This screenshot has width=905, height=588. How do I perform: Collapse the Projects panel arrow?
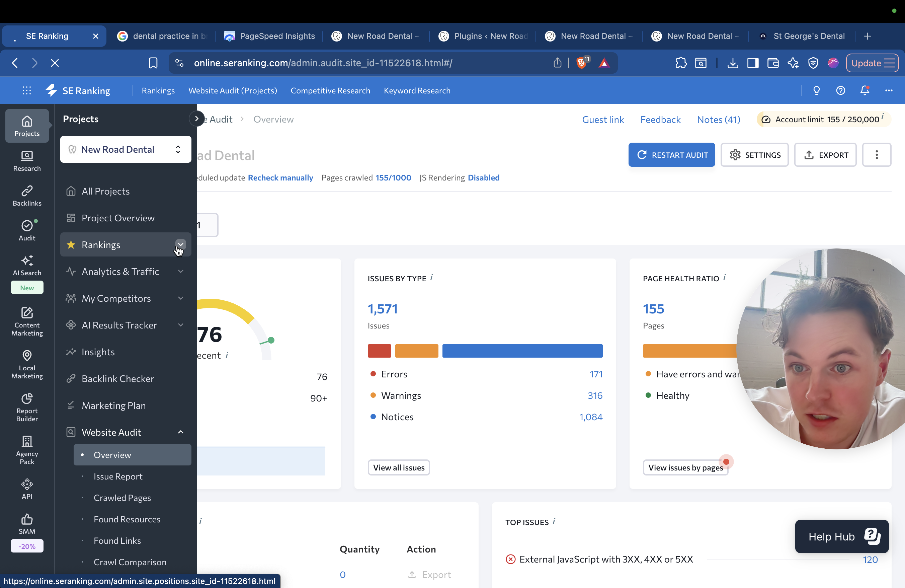click(x=196, y=119)
